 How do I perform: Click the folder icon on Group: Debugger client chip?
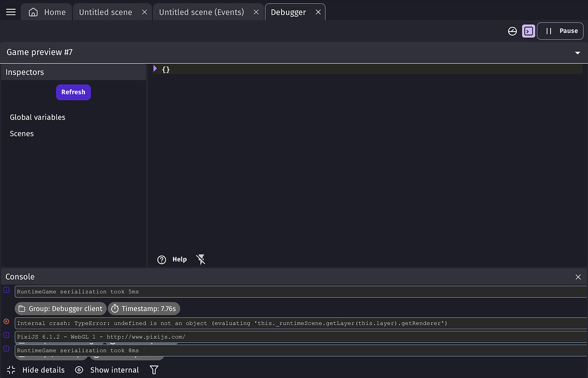click(21, 308)
